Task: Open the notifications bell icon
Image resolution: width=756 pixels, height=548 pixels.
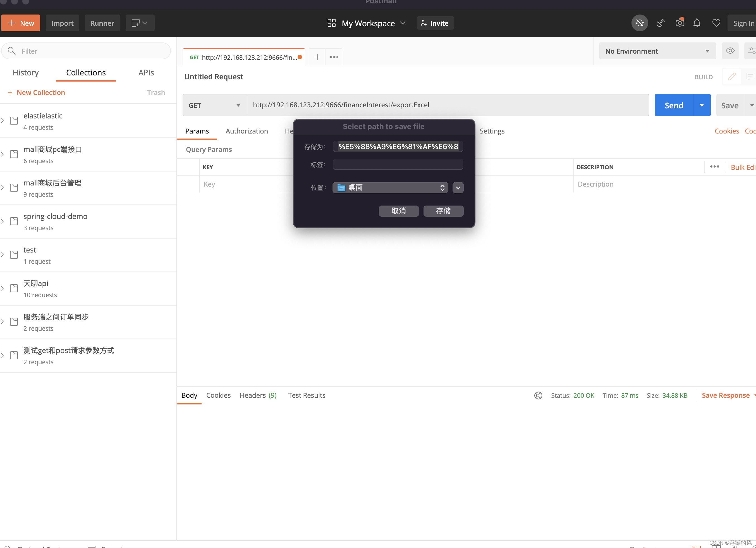Action: pyautogui.click(x=697, y=23)
